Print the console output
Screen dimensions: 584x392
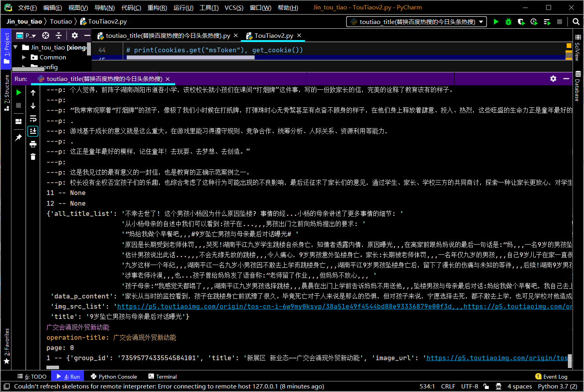click(33, 144)
